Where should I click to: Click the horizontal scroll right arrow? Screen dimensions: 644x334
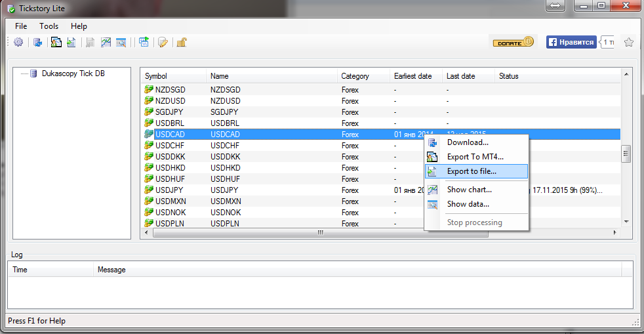pos(615,232)
